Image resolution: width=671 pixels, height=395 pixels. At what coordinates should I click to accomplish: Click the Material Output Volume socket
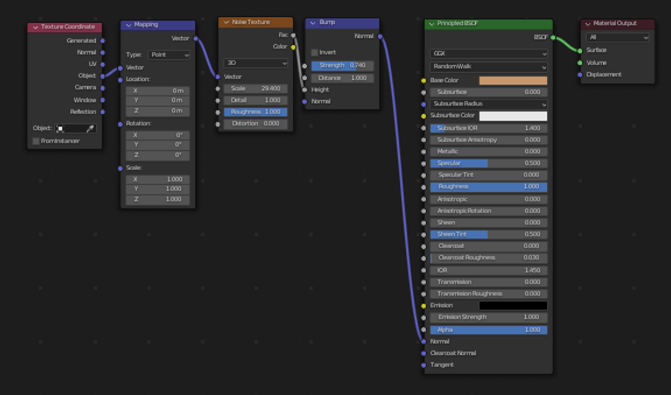(x=580, y=63)
